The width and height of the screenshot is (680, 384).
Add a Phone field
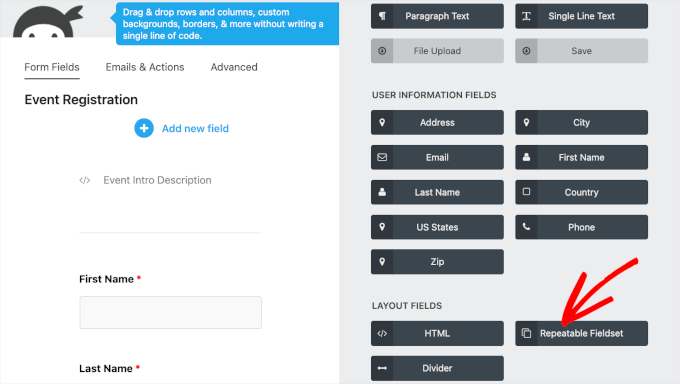click(582, 227)
